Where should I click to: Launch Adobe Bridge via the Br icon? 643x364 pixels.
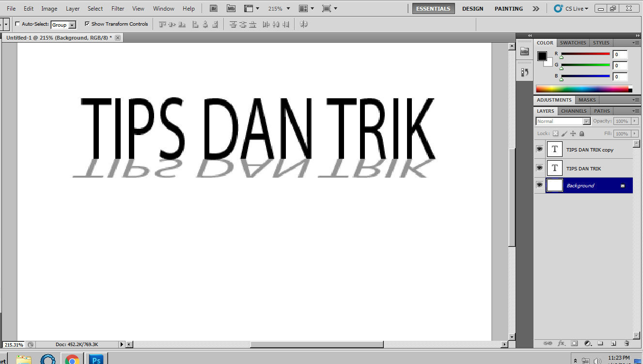tap(213, 8)
